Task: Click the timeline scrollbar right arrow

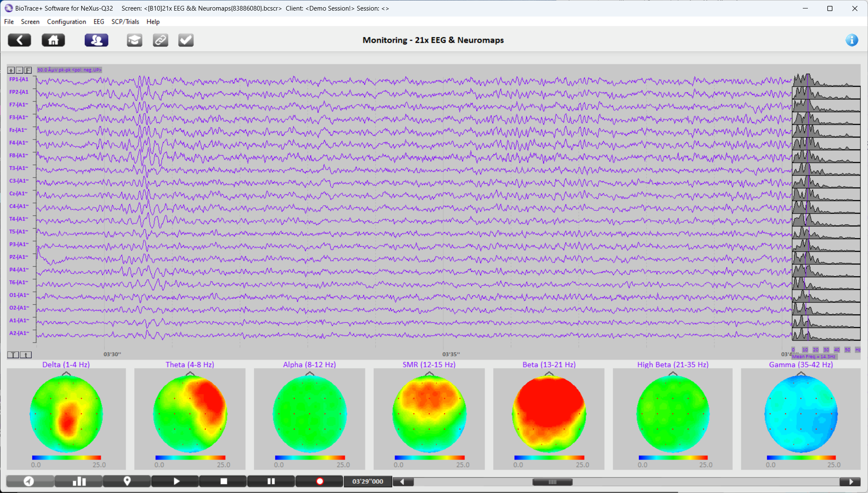Action: (851, 482)
